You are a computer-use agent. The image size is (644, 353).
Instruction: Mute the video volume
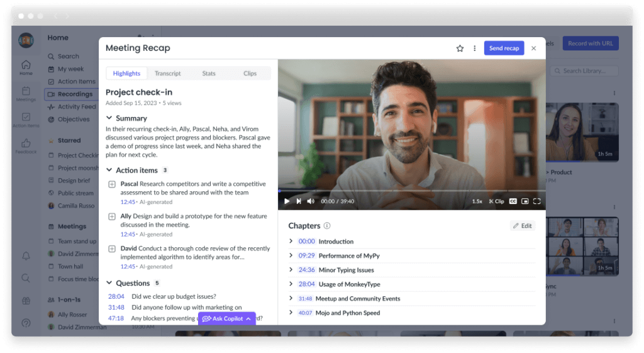[311, 201]
